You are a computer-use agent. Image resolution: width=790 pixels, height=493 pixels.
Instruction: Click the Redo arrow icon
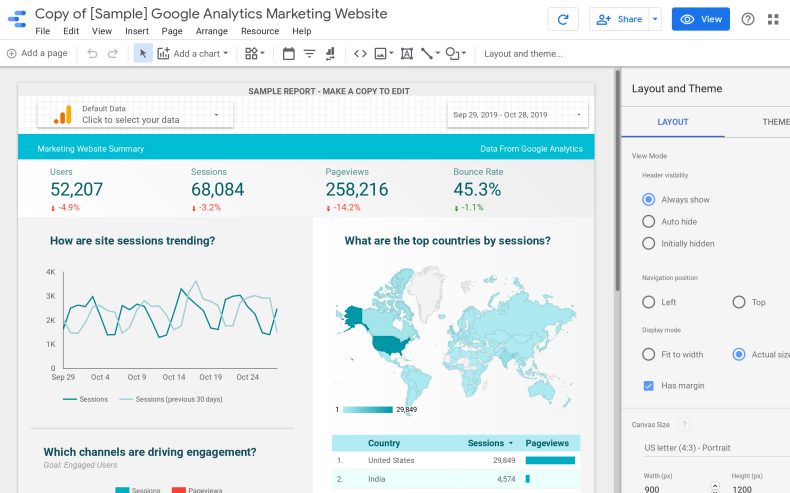coord(113,53)
